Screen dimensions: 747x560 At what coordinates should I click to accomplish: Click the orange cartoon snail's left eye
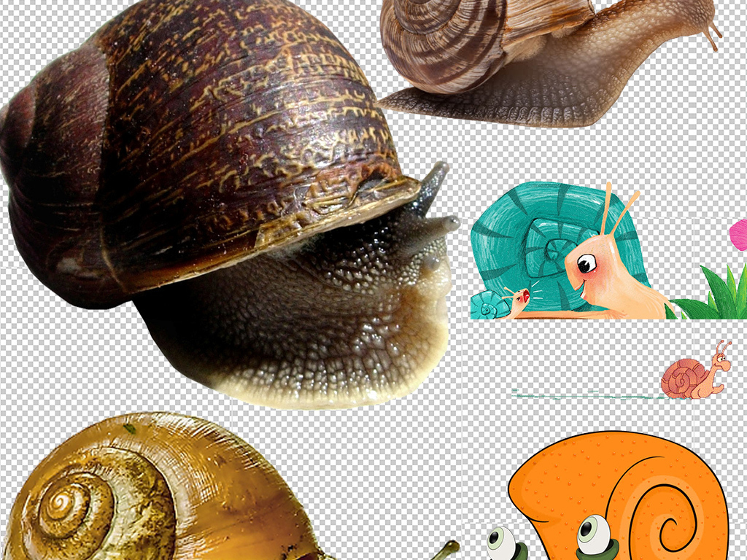501,541
